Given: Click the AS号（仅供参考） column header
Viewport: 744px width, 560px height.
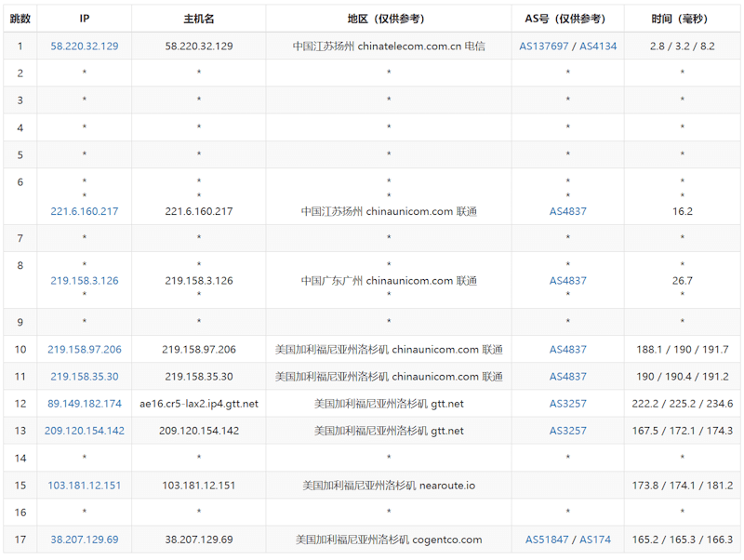Looking at the screenshot, I should [568, 19].
